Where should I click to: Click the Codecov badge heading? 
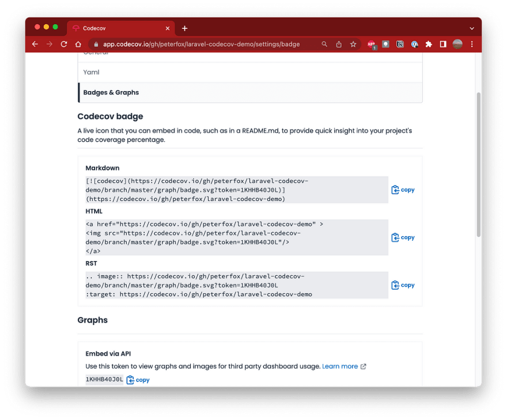click(110, 116)
